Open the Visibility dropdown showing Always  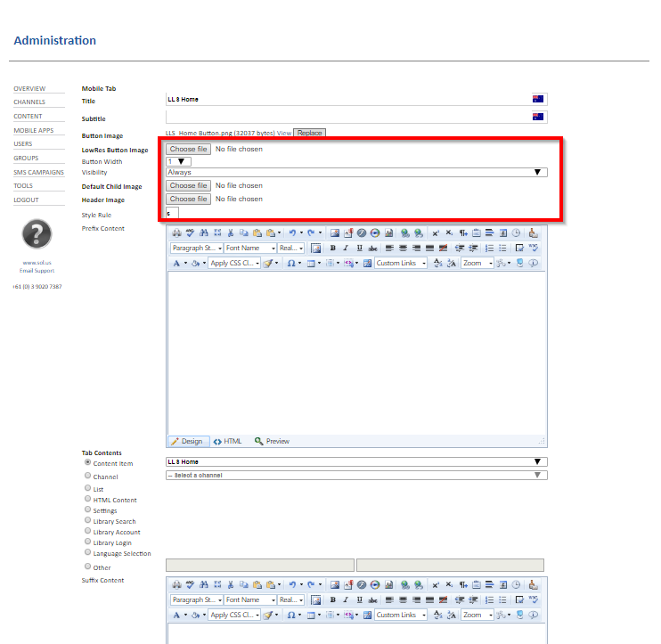pyautogui.click(x=356, y=173)
